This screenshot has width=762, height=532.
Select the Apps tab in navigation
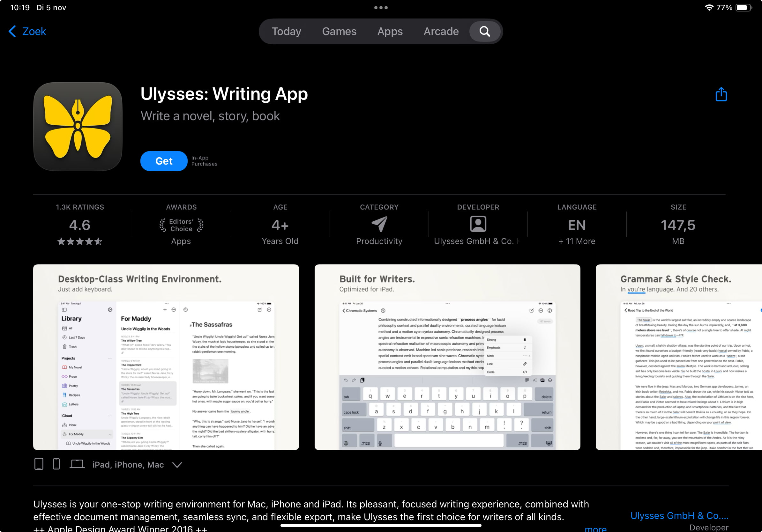click(390, 31)
